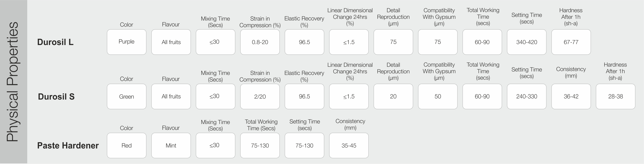Select Durosil L strain value 0.8-20
Screen dimensions: 644x164
pyautogui.click(x=260, y=42)
